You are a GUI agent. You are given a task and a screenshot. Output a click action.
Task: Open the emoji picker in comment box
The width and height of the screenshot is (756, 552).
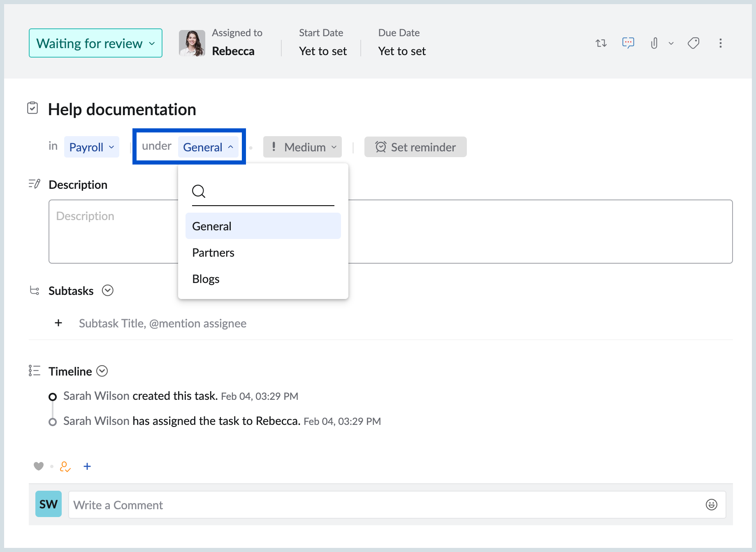[x=711, y=505]
